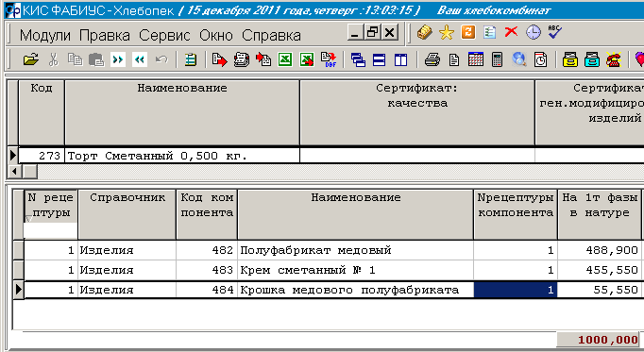Open the Модули menu

click(x=45, y=36)
